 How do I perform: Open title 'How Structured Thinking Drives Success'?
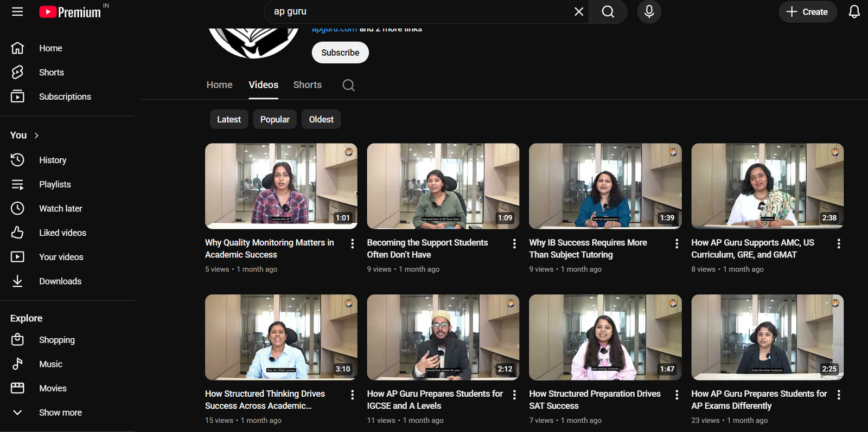pos(265,400)
